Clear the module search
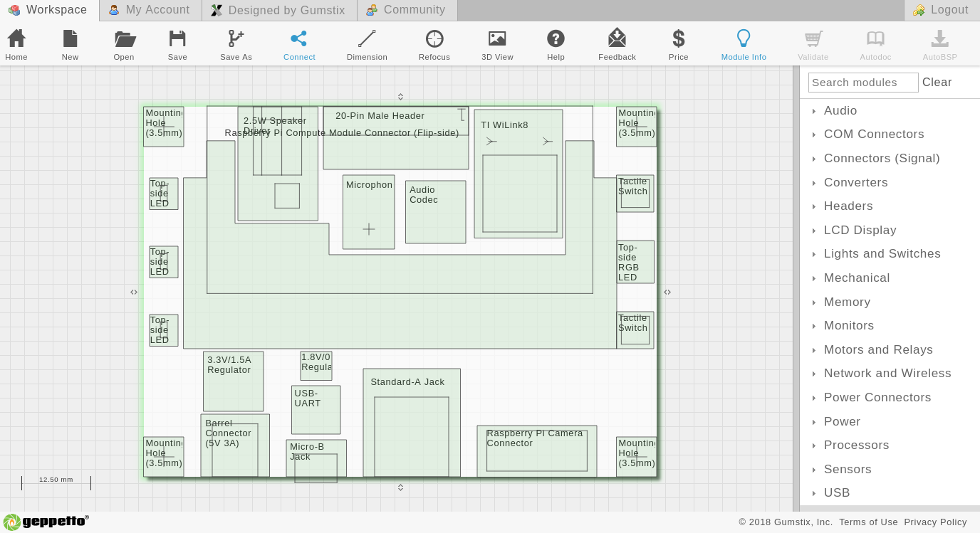This screenshot has width=980, height=533. tap(937, 83)
